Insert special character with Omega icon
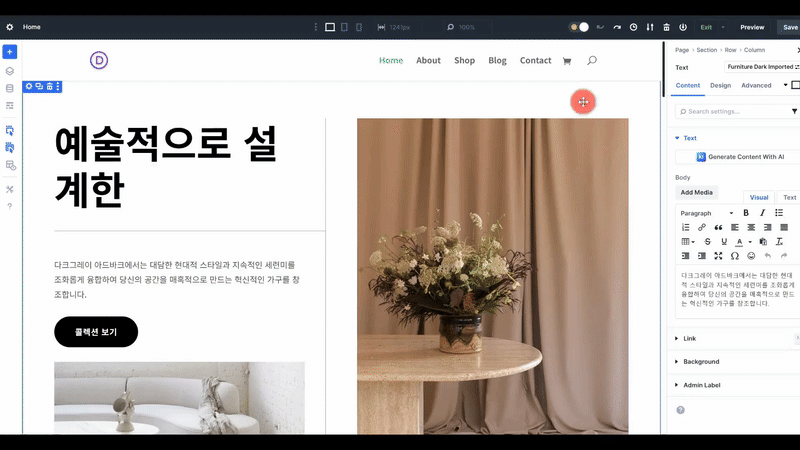 (x=735, y=256)
